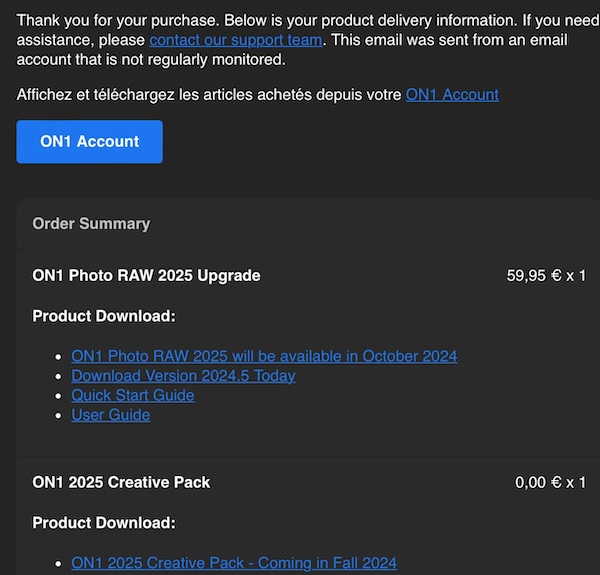Click the 0,00 € x 1 price

pyautogui.click(x=550, y=482)
